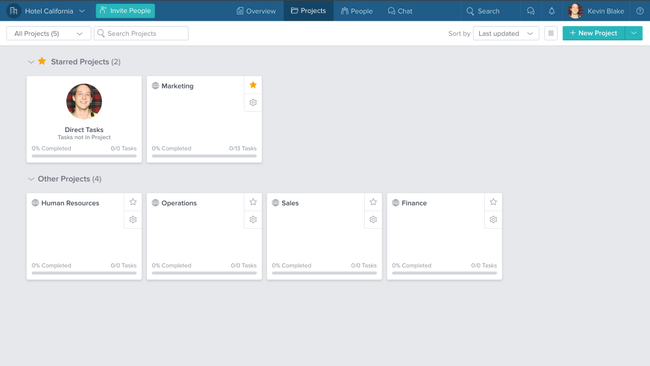This screenshot has width=650, height=366.
Task: Open Sales project settings gear
Action: coord(373,220)
